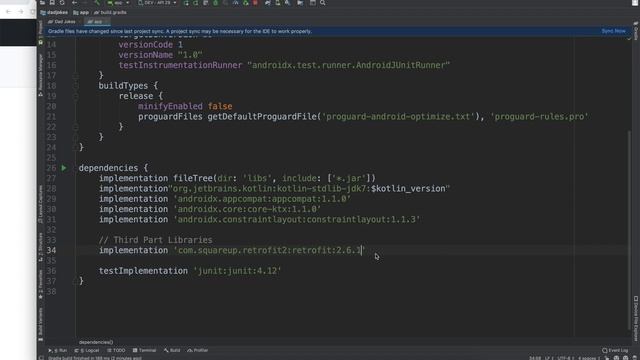Click the junit testImplementation line

point(190,271)
